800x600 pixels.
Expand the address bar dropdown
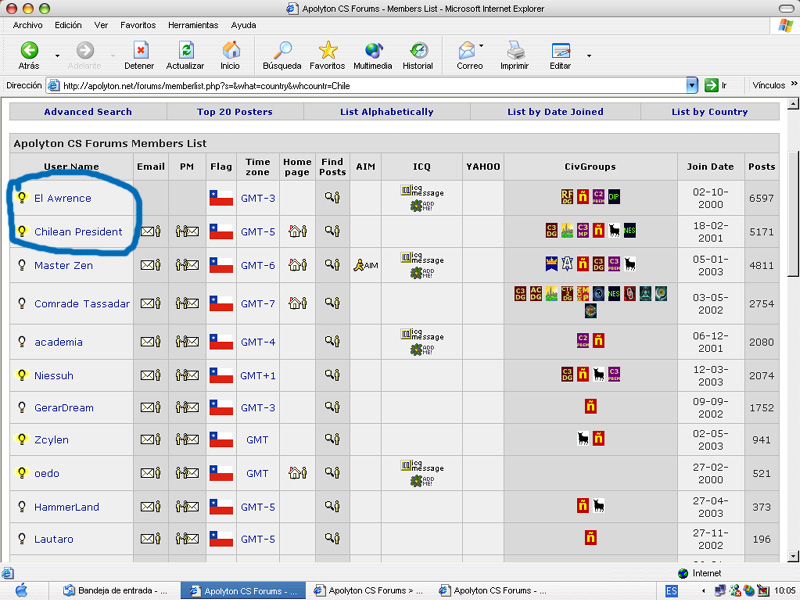692,86
